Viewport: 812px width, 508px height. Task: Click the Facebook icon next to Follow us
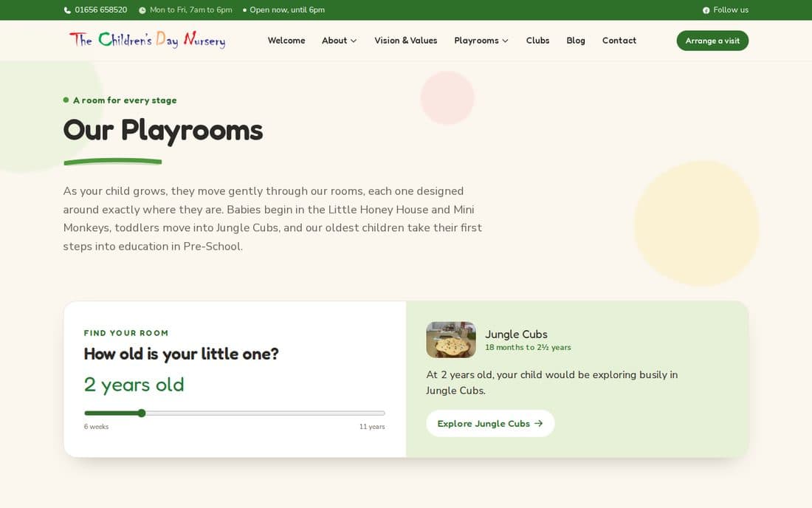point(706,10)
